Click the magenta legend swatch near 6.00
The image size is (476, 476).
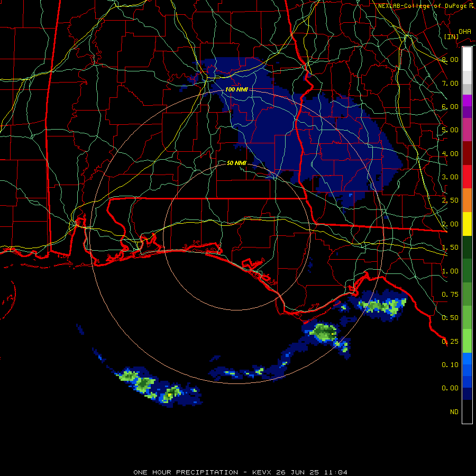[467, 100]
